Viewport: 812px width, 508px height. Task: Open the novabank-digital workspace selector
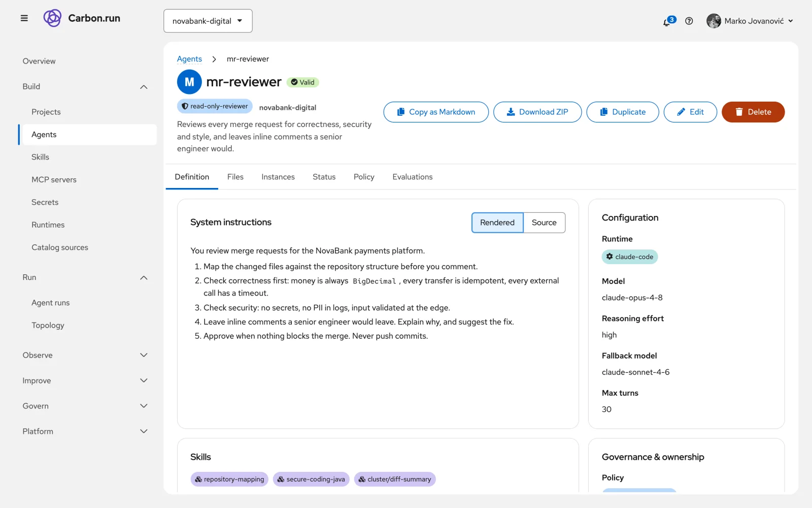click(208, 21)
